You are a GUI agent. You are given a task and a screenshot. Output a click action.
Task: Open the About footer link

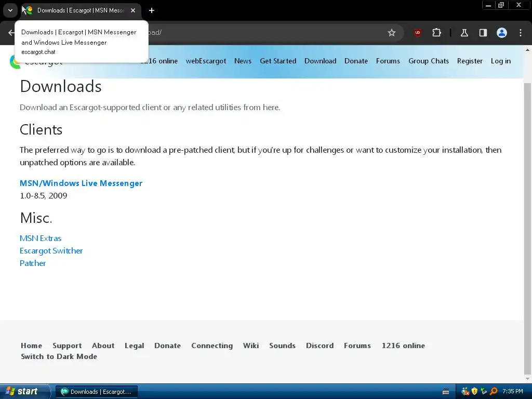[103, 345]
